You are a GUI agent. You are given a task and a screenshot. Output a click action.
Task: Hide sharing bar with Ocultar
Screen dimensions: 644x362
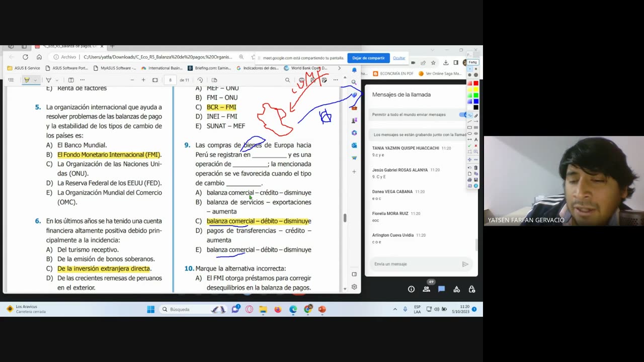399,58
